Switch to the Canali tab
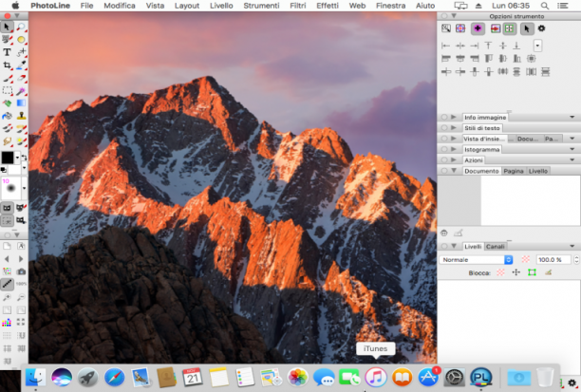581x392 pixels. tap(495, 247)
